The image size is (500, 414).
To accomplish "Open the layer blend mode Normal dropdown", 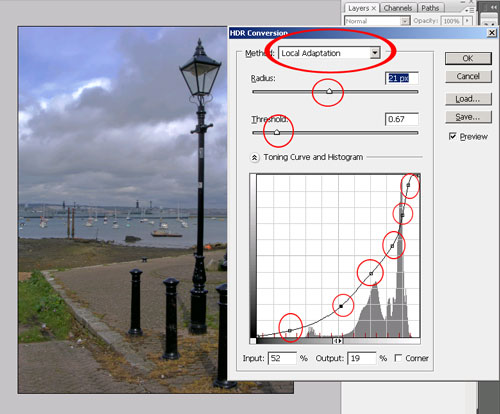I will tap(377, 21).
